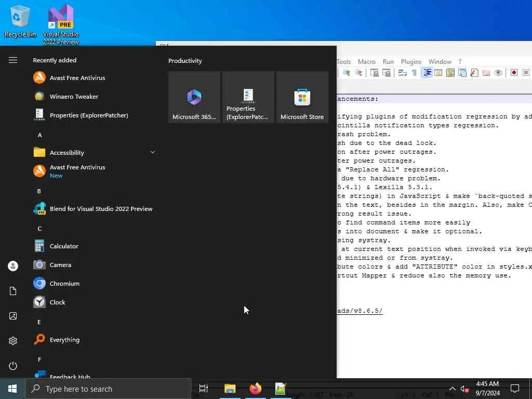Click Zoom In icon in Notepad++ toolbar
The width and height of the screenshot is (532, 399).
[346, 73]
